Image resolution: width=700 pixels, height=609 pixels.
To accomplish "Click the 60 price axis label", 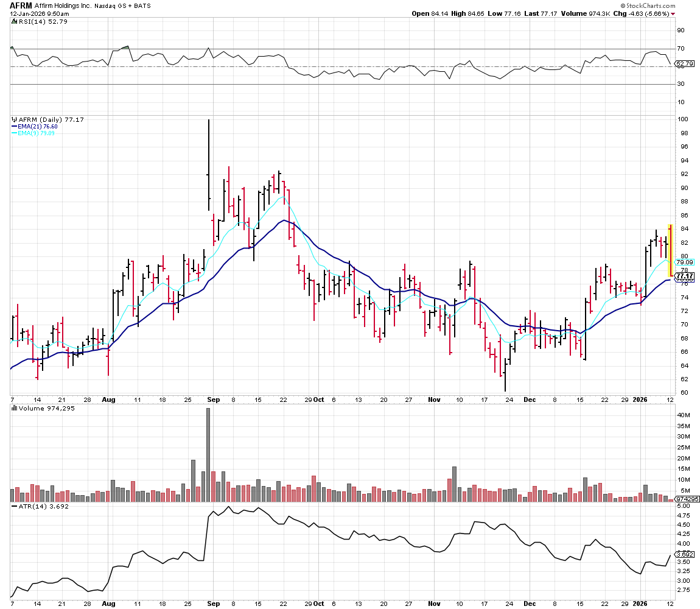I will tap(684, 393).
